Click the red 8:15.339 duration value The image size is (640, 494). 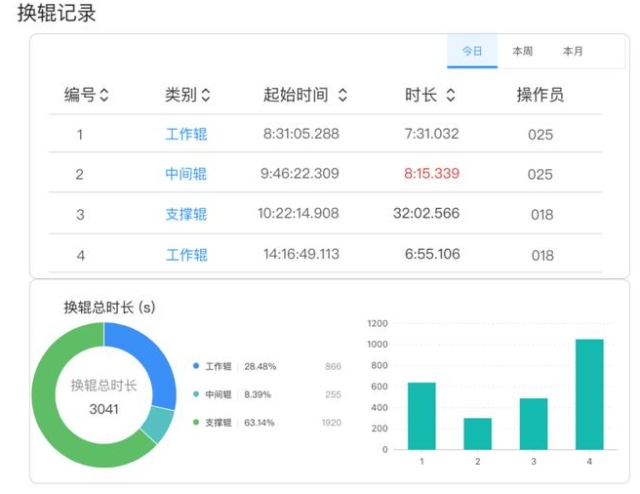point(431,174)
